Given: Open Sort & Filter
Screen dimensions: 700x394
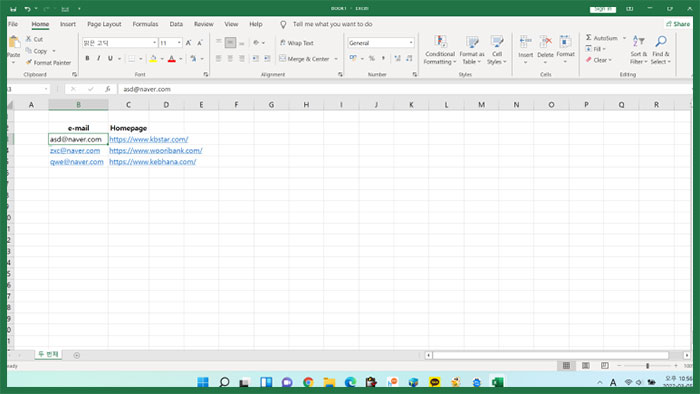Looking at the screenshot, I should click(638, 50).
